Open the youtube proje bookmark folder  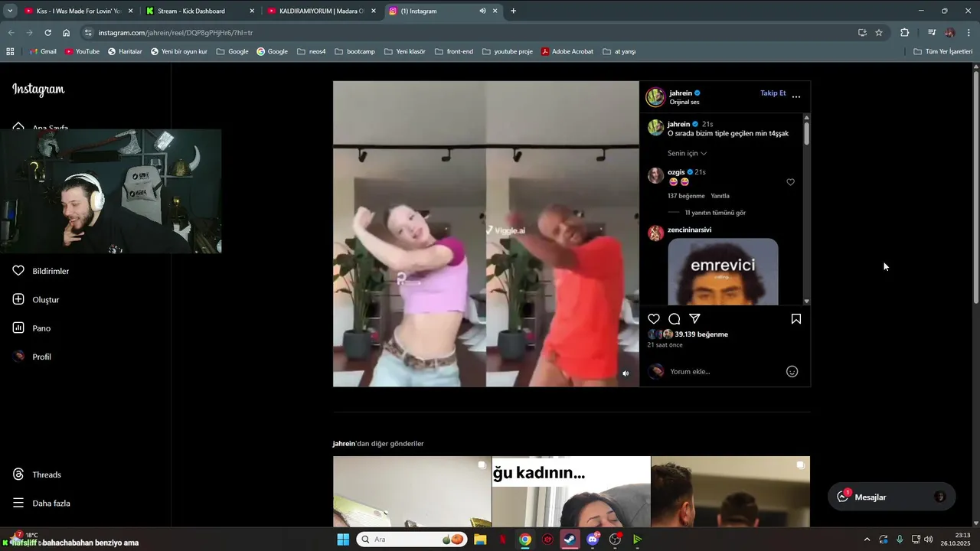(x=507, y=51)
